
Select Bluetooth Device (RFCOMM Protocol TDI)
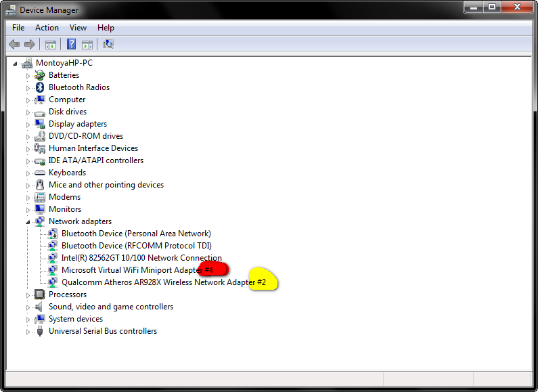coord(137,246)
